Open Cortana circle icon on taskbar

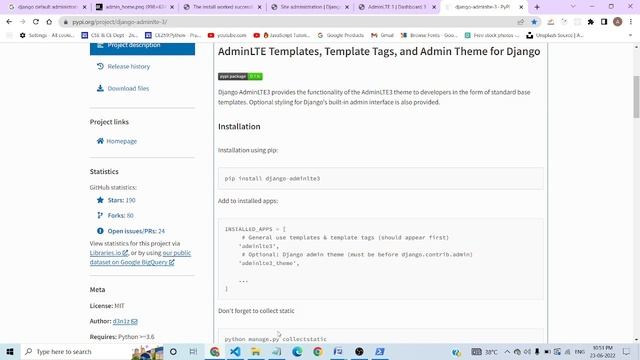point(173,351)
